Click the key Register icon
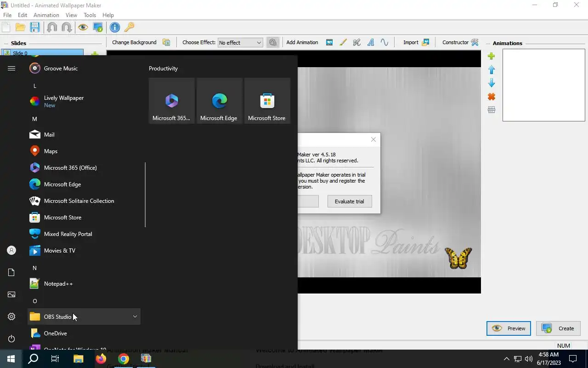588x368 pixels. click(x=130, y=27)
